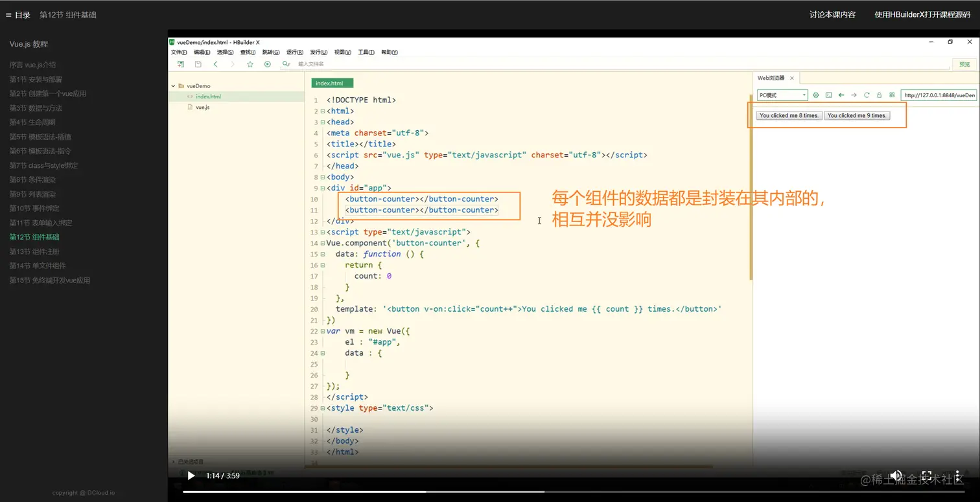Viewport: 980px width, 502px height.
Task: Mute the video volume
Action: (x=896, y=475)
